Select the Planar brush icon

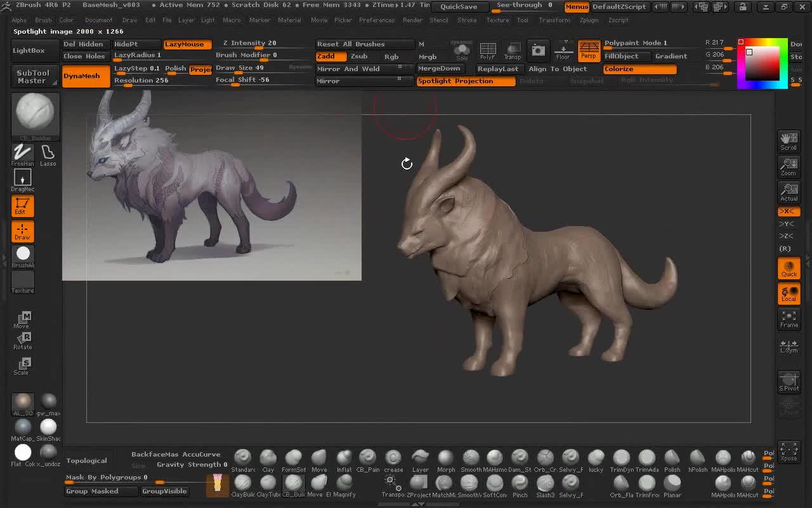click(672, 486)
